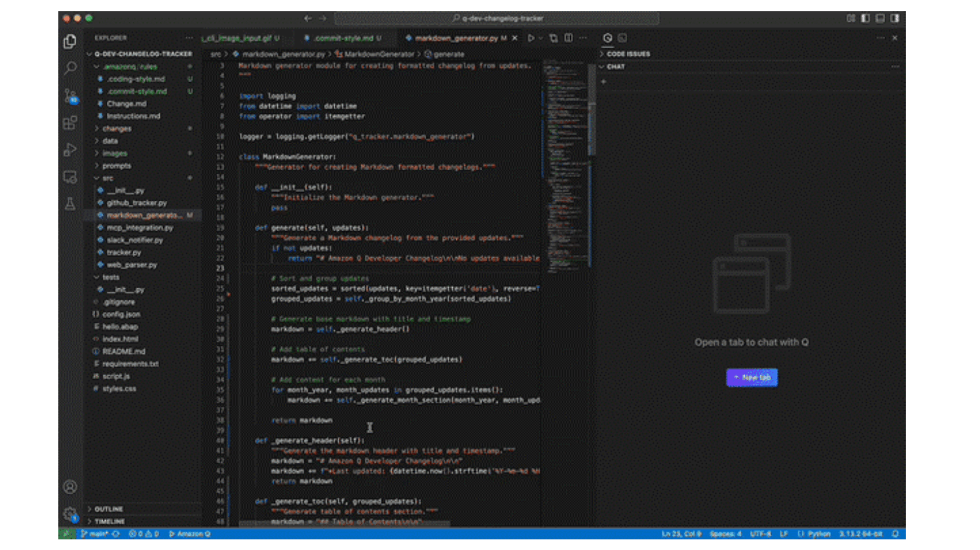Click the editor minimap code overview
Viewport: 980px width, 550px height.
564,166
